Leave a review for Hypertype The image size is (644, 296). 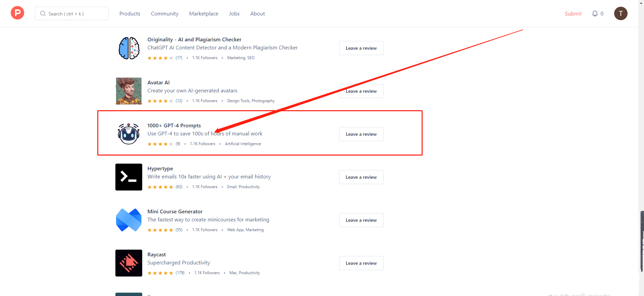click(361, 177)
